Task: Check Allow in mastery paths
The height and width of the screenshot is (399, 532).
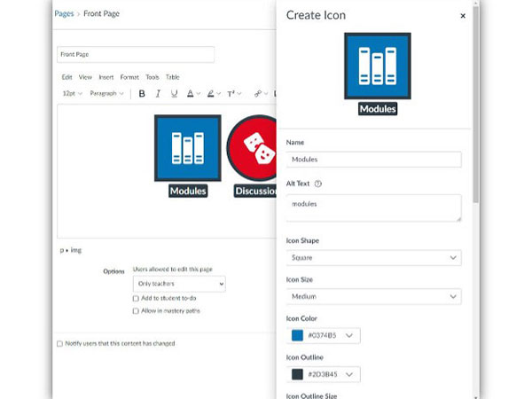Action: click(x=136, y=311)
